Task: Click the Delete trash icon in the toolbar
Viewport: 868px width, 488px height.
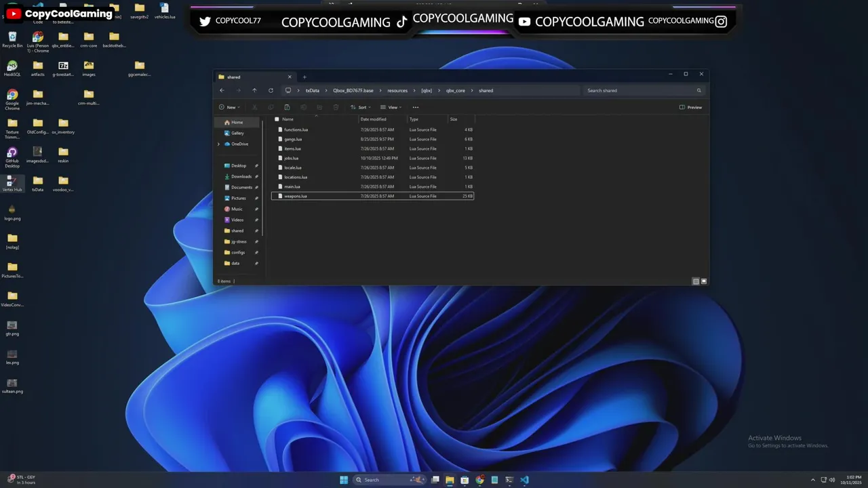Action: coord(336,107)
